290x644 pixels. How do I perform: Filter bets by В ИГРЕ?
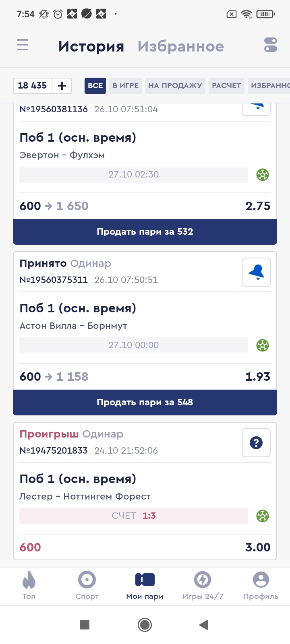coord(125,86)
